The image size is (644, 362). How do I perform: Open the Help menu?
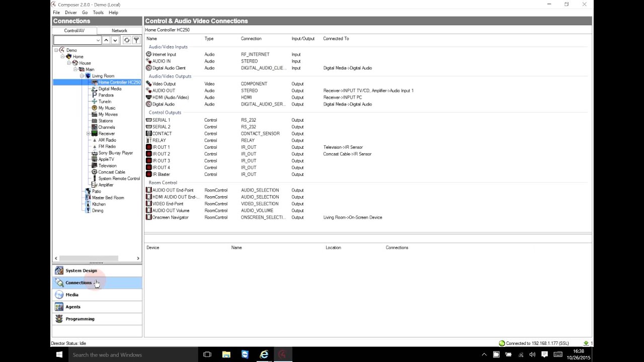(113, 13)
